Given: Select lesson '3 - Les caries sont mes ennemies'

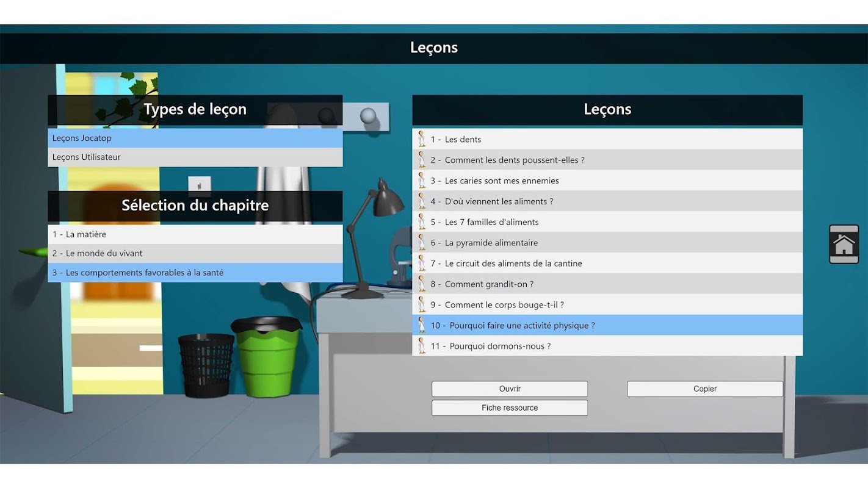Looking at the screenshot, I should pyautogui.click(x=607, y=181).
